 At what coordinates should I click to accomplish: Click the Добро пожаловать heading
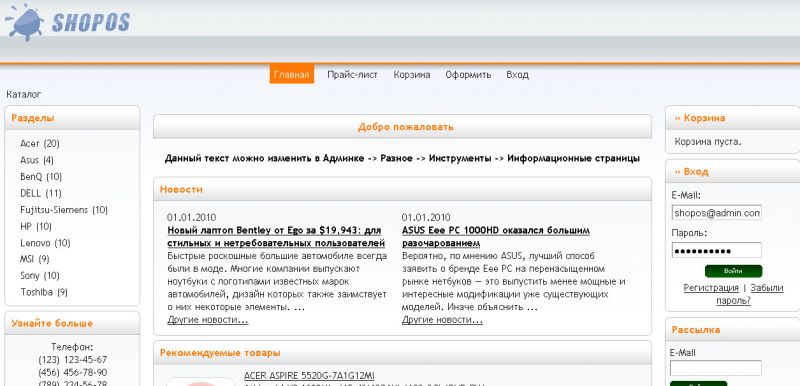click(x=405, y=127)
